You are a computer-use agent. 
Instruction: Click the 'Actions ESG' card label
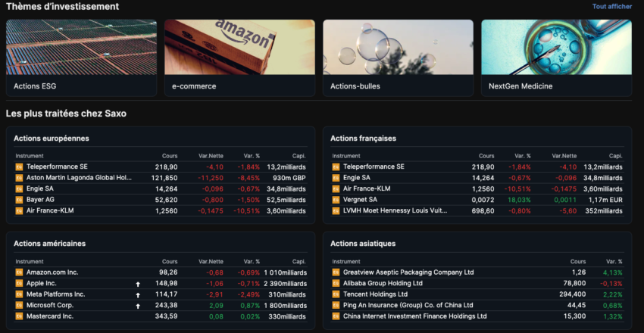click(35, 86)
